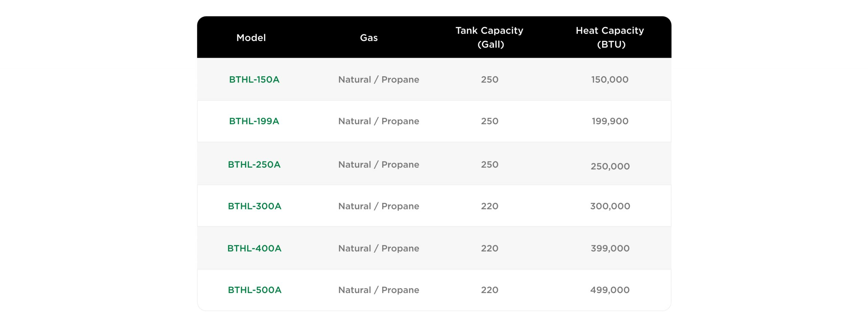Select the 150,000 BTU heat capacity cell

click(x=610, y=79)
